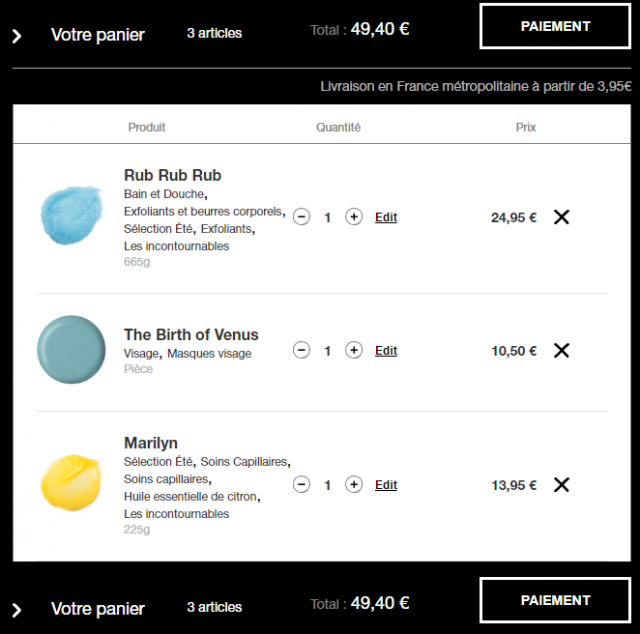The height and width of the screenshot is (634, 640).
Task: Open The Birth of Venus product image
Action: (71, 349)
